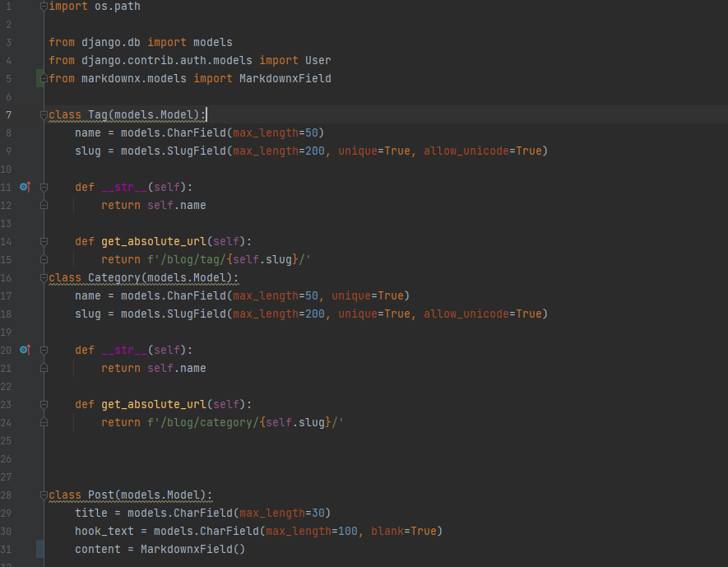This screenshot has height=567, width=728.
Task: Click the '/blog/tag/' string on line 15
Action: (x=193, y=259)
